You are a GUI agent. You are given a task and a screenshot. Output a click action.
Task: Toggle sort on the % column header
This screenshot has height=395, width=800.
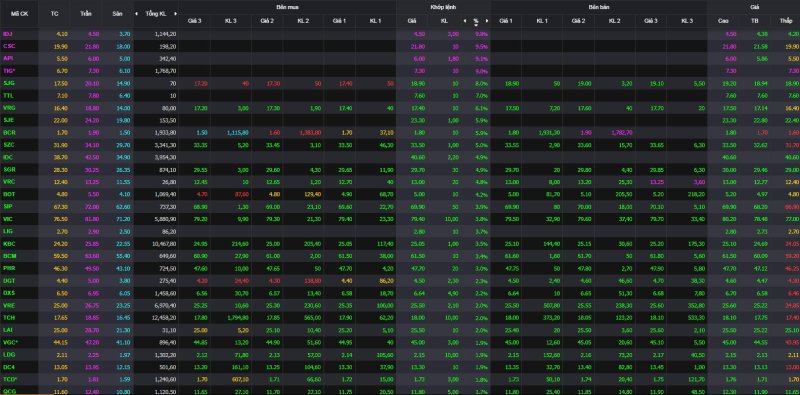pos(476,21)
